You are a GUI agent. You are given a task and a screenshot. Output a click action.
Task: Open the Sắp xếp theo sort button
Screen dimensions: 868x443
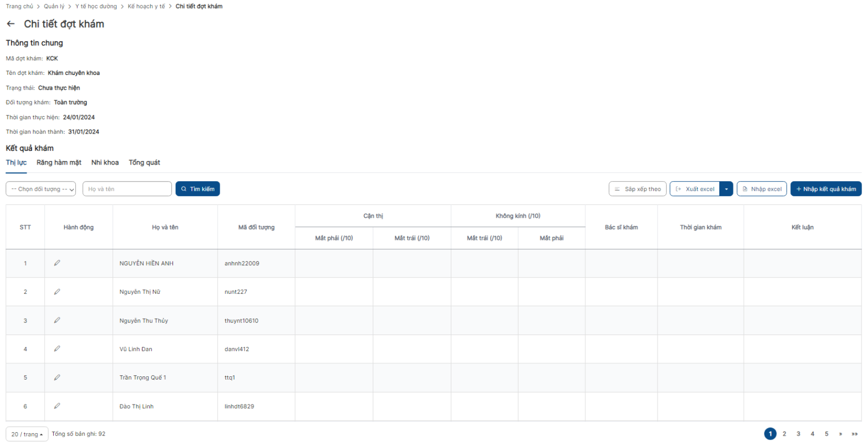(x=637, y=189)
